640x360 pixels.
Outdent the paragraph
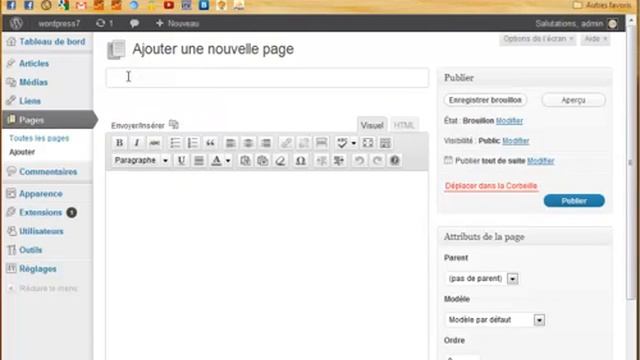pos(321,160)
